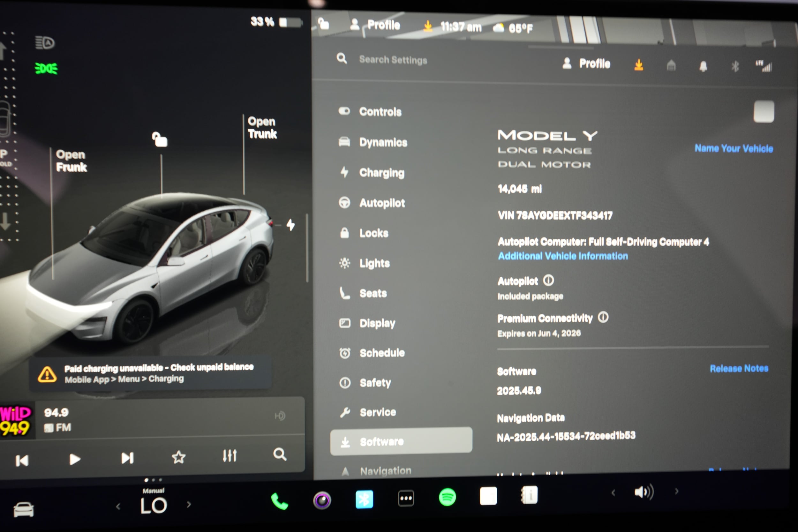Open Spotify from the app launcher bar
Screen dimensions: 798x532
click(447, 498)
